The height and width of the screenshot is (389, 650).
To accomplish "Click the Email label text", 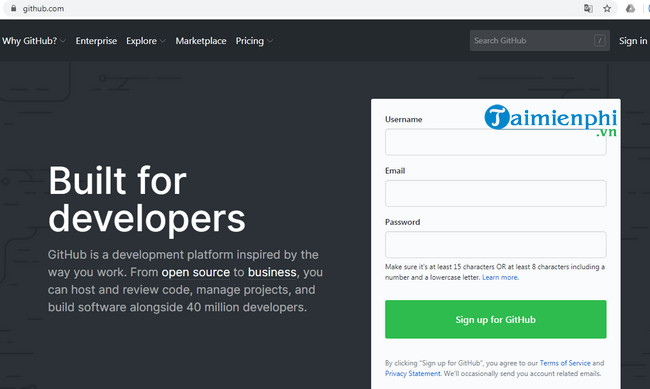I will (x=395, y=171).
